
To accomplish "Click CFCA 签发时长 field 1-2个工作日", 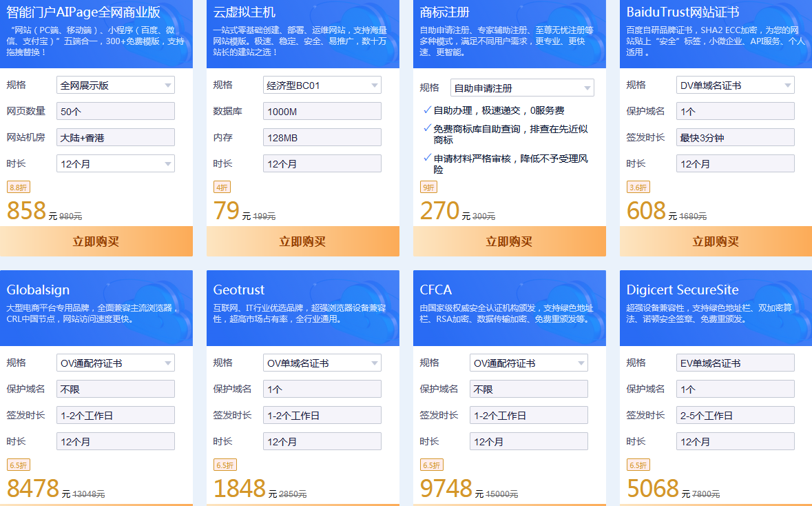I will coord(529,415).
